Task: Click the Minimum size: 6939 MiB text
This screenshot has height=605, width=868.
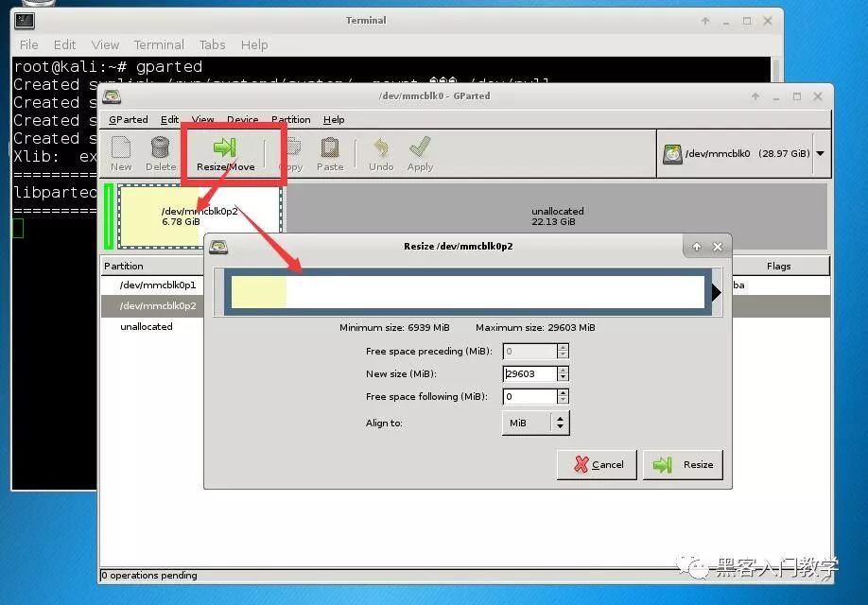Action: click(x=394, y=328)
